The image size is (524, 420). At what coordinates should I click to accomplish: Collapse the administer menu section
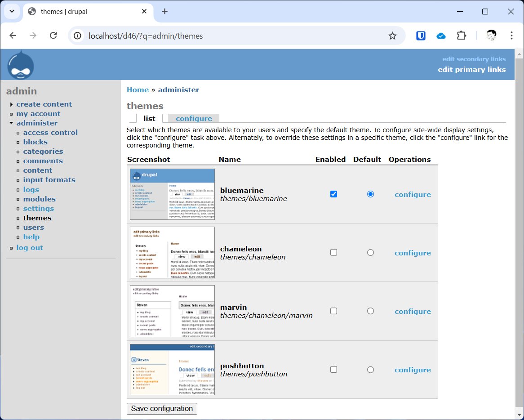tap(37, 123)
